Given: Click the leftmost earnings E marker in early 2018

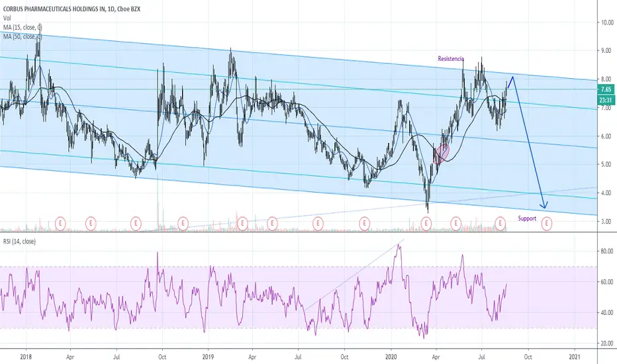Looking at the screenshot, I should (x=60, y=224).
